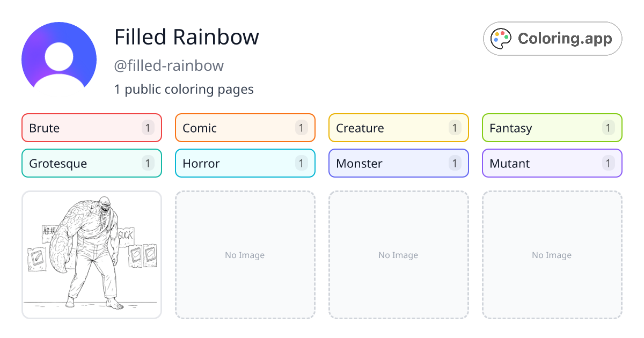This screenshot has width=644, height=338.
Task: Click the count badge on Mutant tag
Action: (x=608, y=163)
